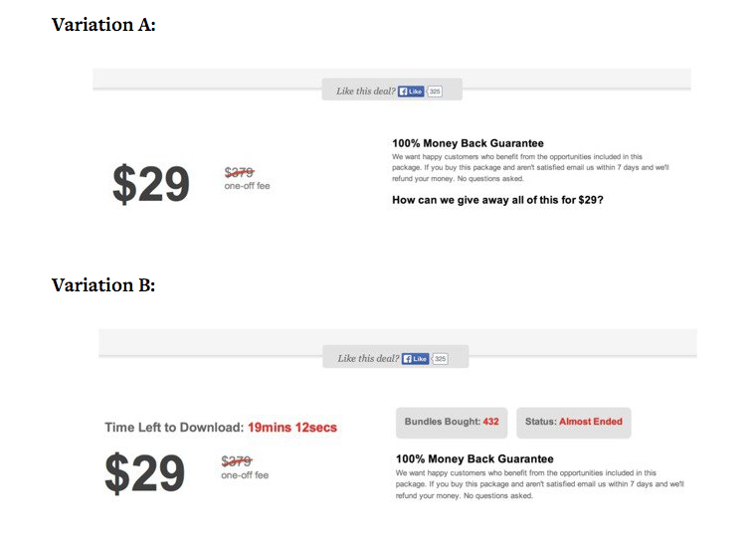Click the $29 price in Variation A
756x538 pixels.
click(151, 184)
